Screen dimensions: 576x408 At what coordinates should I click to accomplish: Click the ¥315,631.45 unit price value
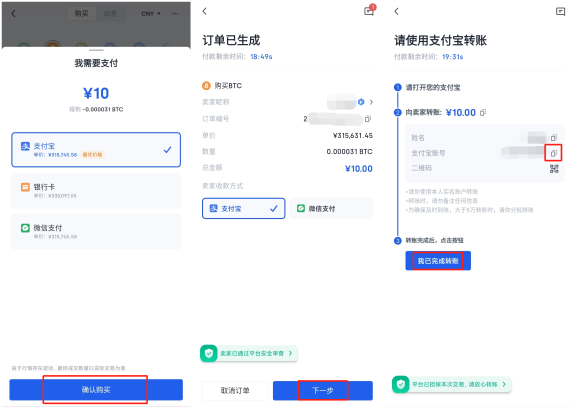[353, 136]
